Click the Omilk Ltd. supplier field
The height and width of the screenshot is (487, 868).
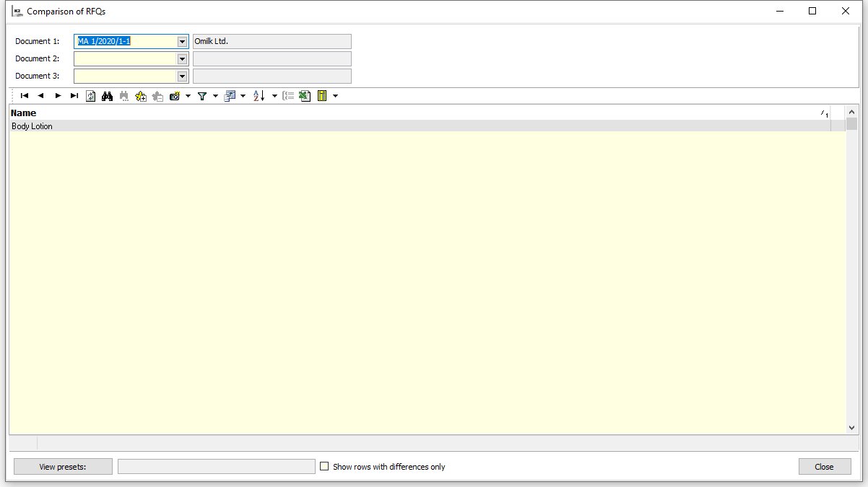coord(272,42)
